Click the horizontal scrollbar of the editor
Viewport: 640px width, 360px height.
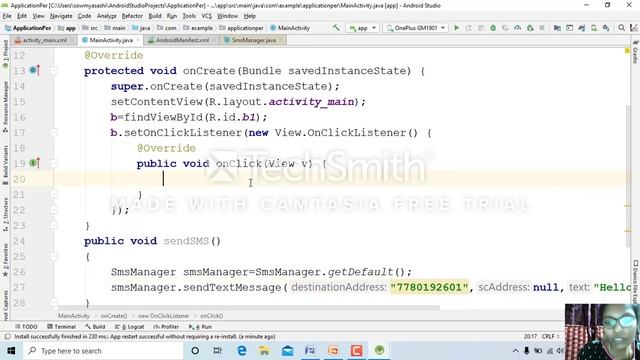pos(249,307)
